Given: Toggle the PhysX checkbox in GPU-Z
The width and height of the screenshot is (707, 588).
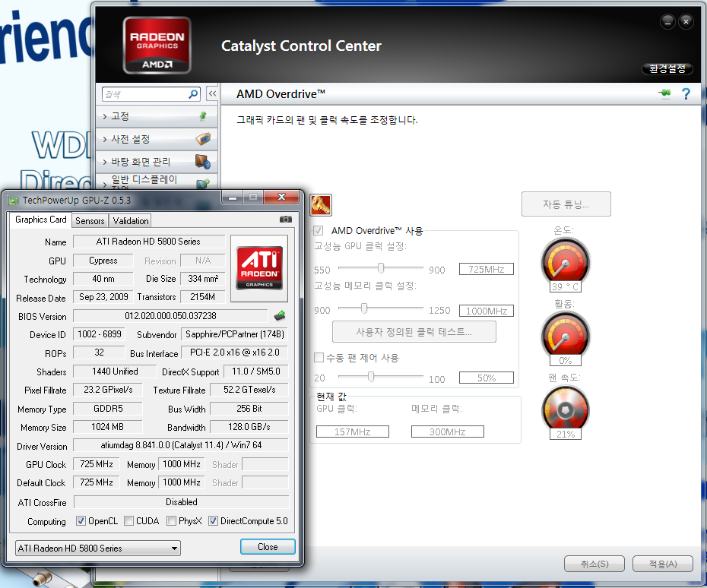Looking at the screenshot, I should (171, 521).
